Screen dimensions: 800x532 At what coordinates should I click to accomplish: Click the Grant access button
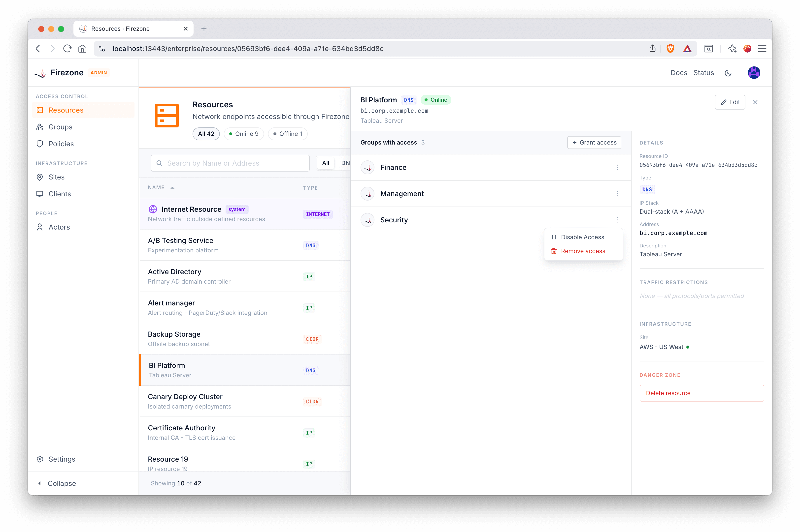click(x=594, y=143)
